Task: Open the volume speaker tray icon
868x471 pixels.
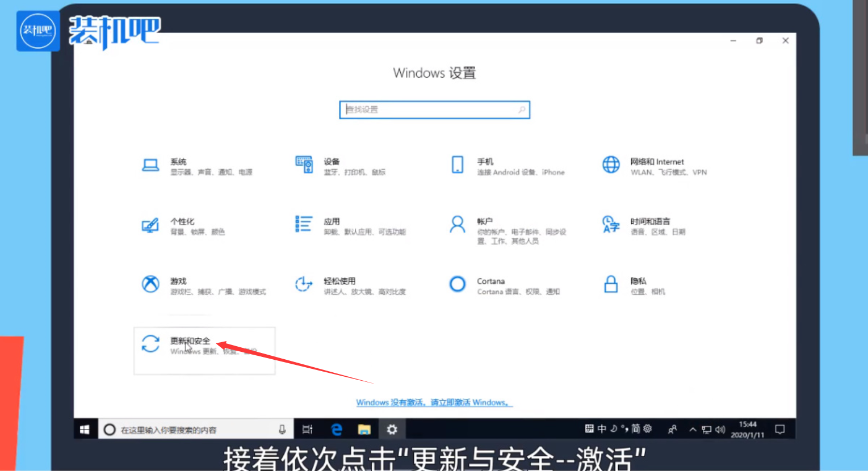Action: (720, 430)
